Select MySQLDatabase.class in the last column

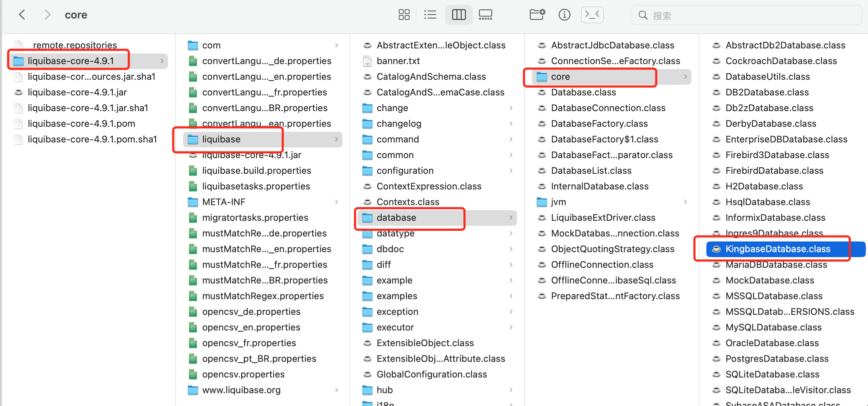(773, 327)
